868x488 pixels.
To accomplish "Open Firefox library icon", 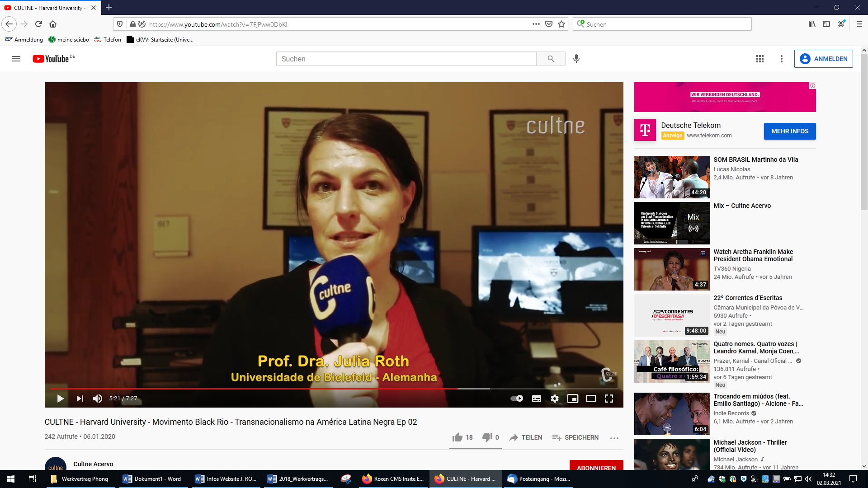I will pyautogui.click(x=812, y=24).
